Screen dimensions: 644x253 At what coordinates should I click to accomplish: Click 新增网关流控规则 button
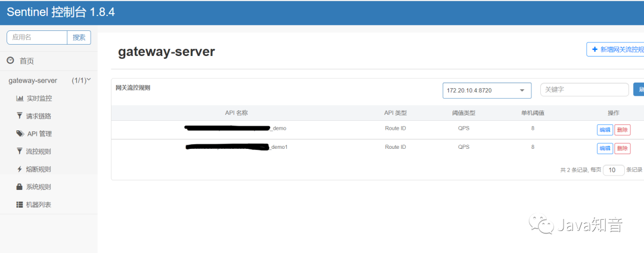[615, 49]
